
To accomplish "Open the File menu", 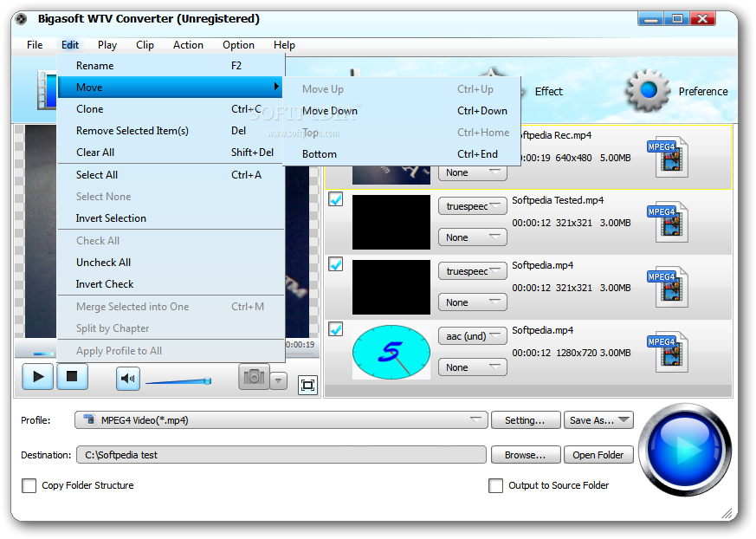I will 35,45.
